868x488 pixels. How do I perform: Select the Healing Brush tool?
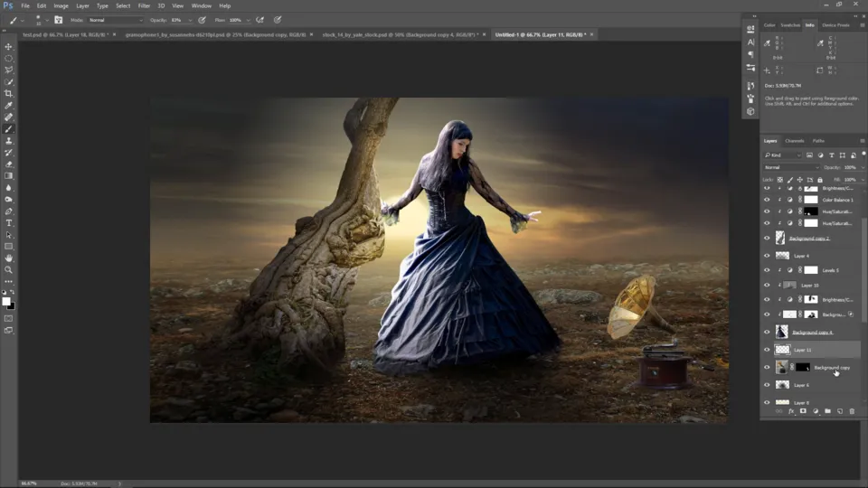pyautogui.click(x=8, y=117)
